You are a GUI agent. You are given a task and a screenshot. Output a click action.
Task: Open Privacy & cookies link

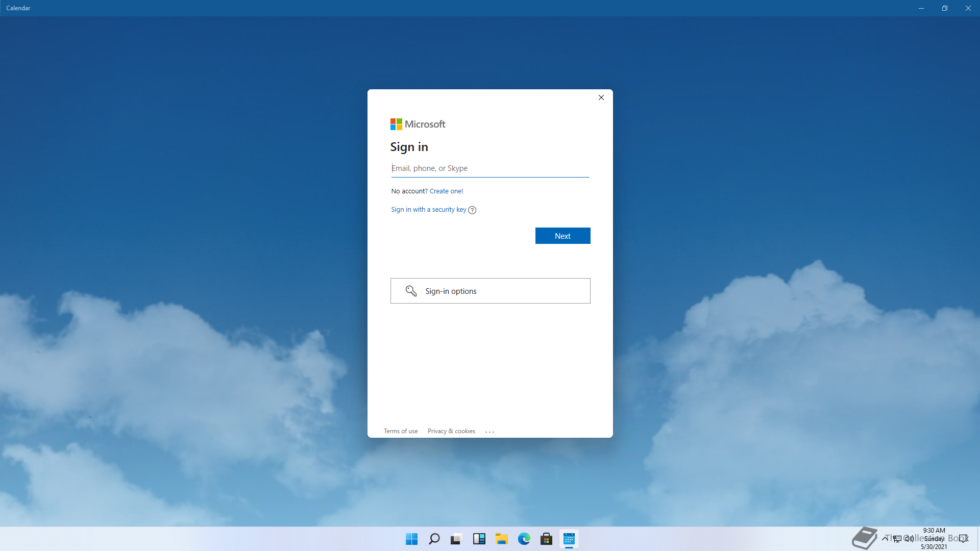click(x=451, y=431)
